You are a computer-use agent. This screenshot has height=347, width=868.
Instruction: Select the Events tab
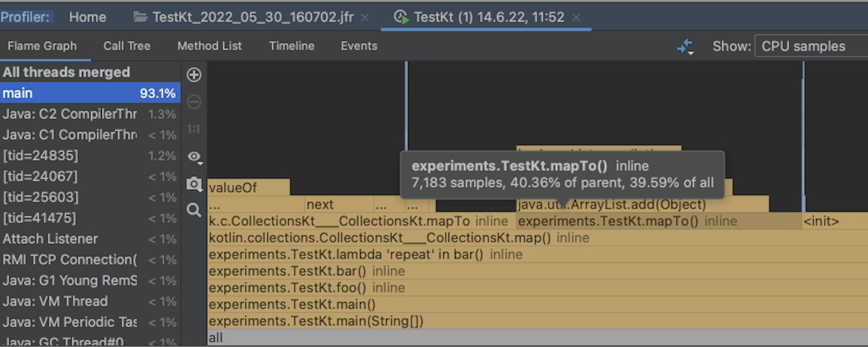click(x=359, y=46)
